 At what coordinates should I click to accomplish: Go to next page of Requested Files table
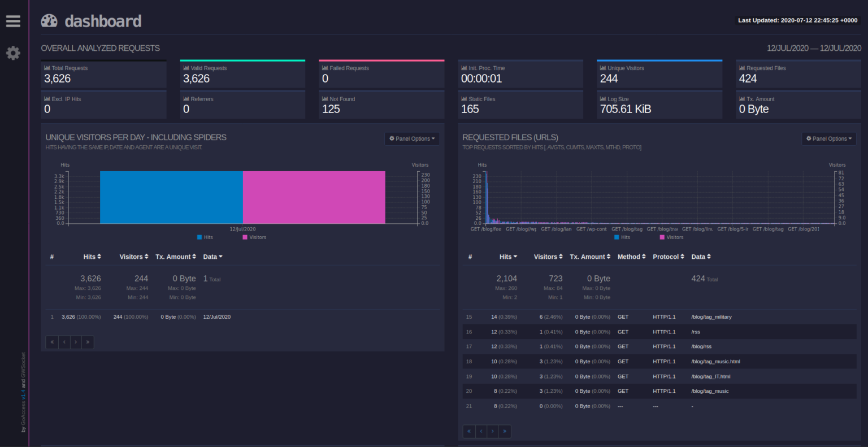tap(492, 431)
